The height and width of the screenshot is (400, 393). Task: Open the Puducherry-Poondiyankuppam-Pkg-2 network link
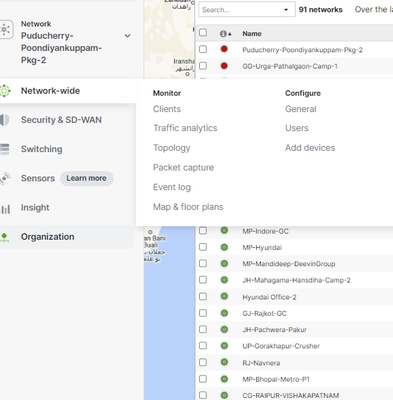point(302,50)
